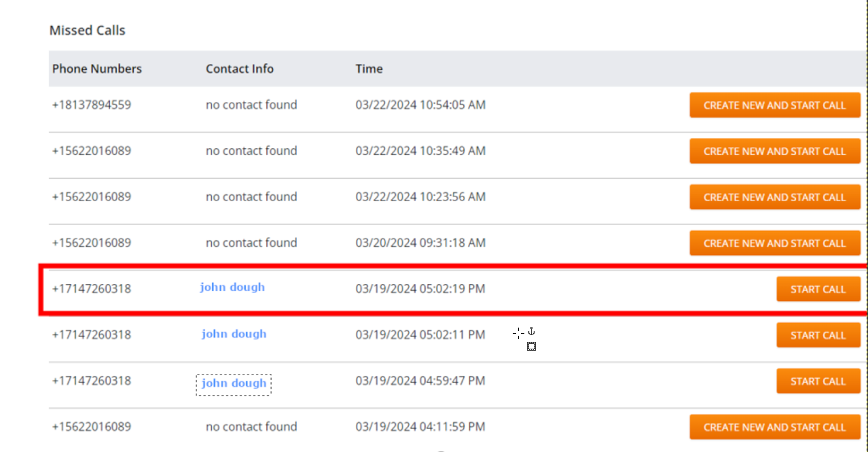Start call for the 05:02:19 PM missed call

click(x=818, y=289)
